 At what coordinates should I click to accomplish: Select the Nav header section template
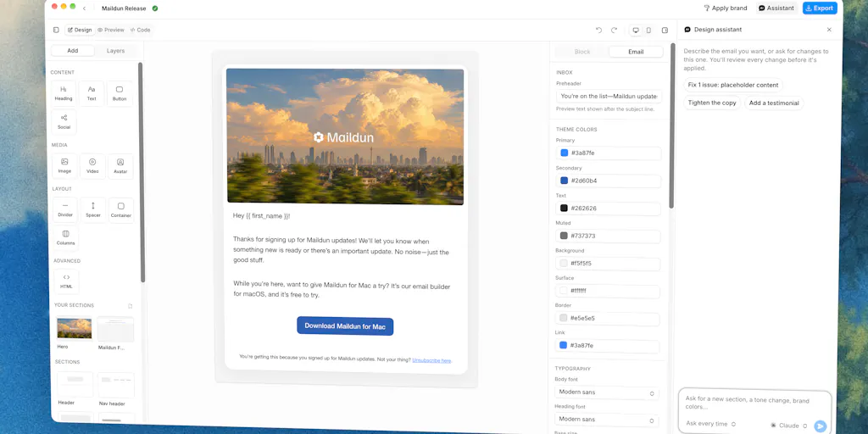coord(116,386)
